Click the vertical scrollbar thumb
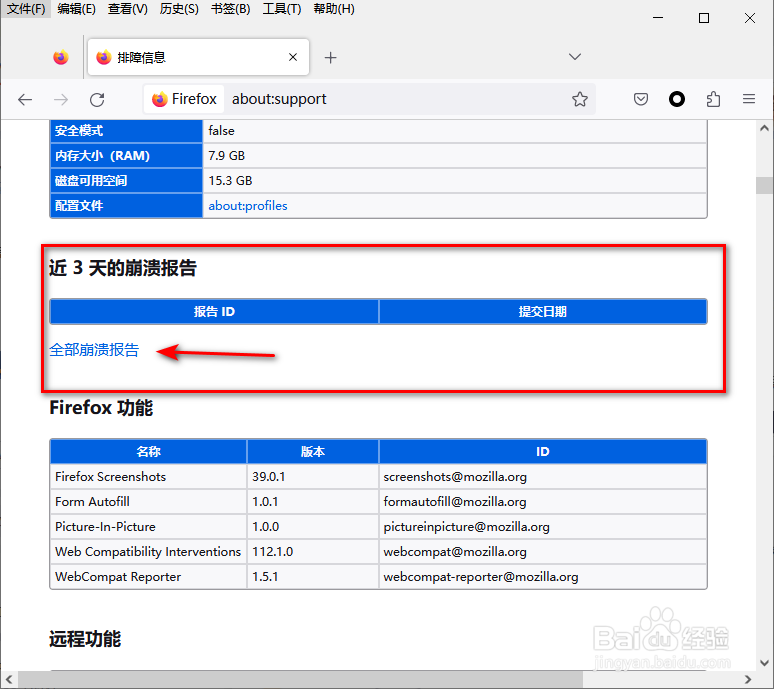 point(765,186)
